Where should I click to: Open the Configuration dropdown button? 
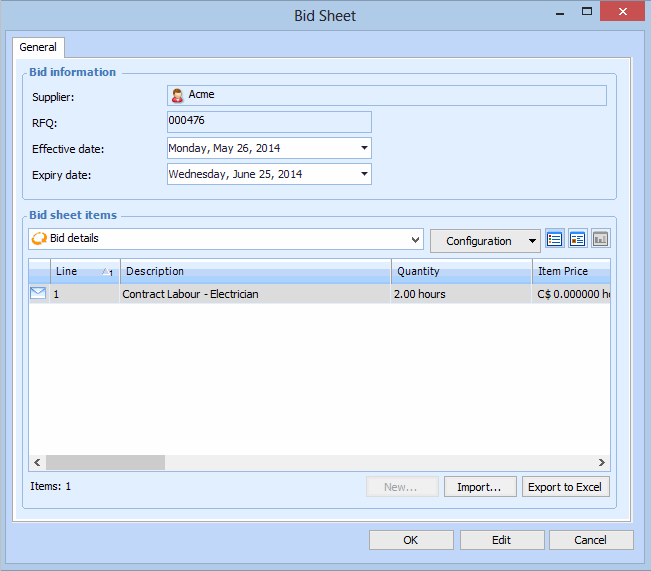pyautogui.click(x=485, y=240)
